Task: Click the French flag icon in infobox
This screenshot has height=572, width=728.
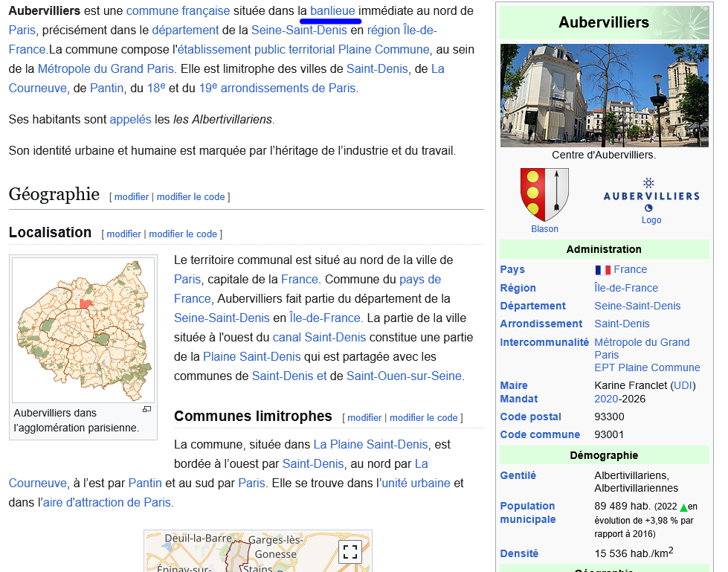Action: tap(602, 270)
